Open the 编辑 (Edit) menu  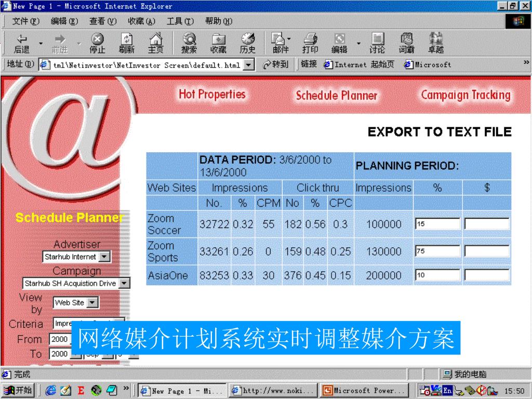tap(64, 21)
